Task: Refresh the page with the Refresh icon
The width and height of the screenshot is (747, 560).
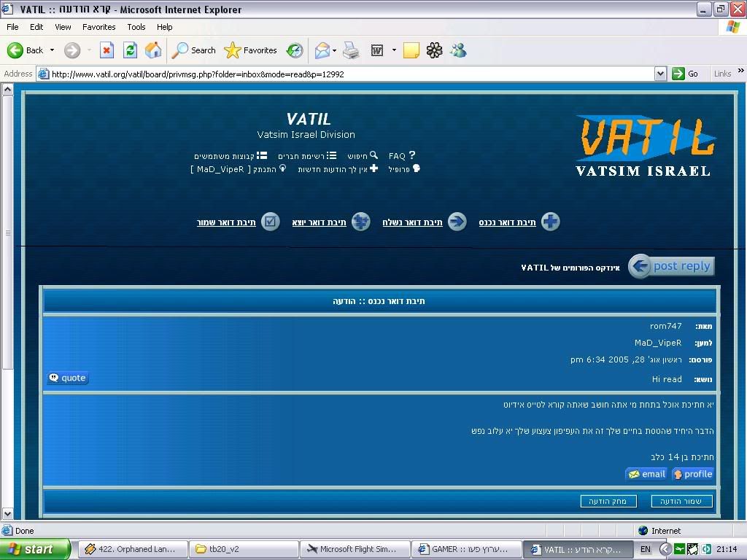Action: [x=130, y=50]
